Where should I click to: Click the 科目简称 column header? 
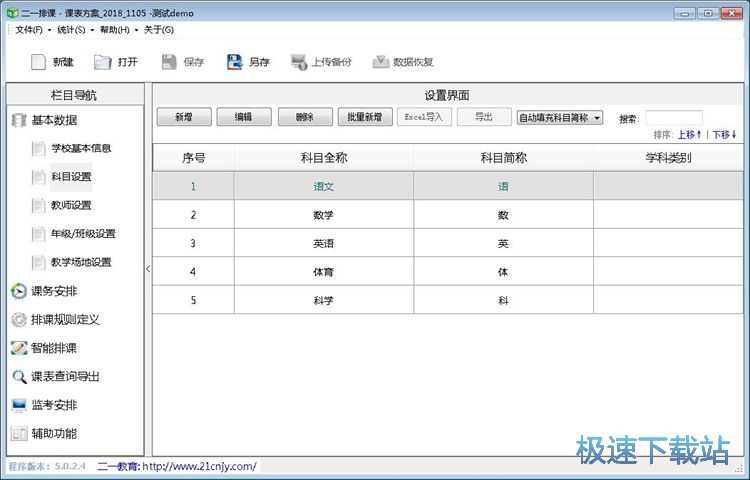point(504,158)
